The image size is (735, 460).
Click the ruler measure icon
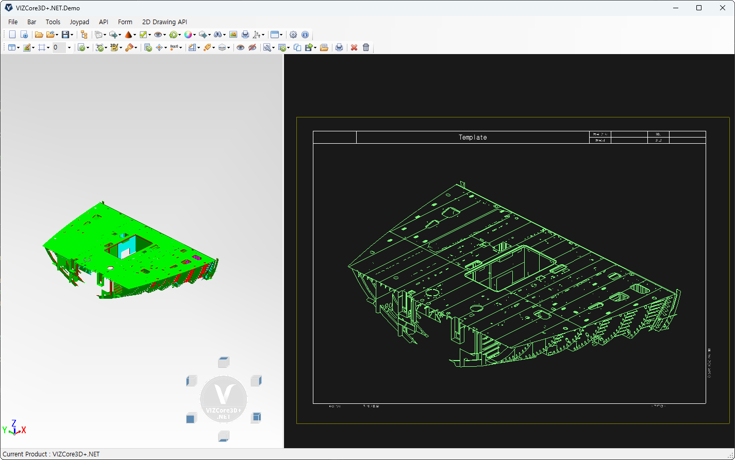[x=192, y=47]
